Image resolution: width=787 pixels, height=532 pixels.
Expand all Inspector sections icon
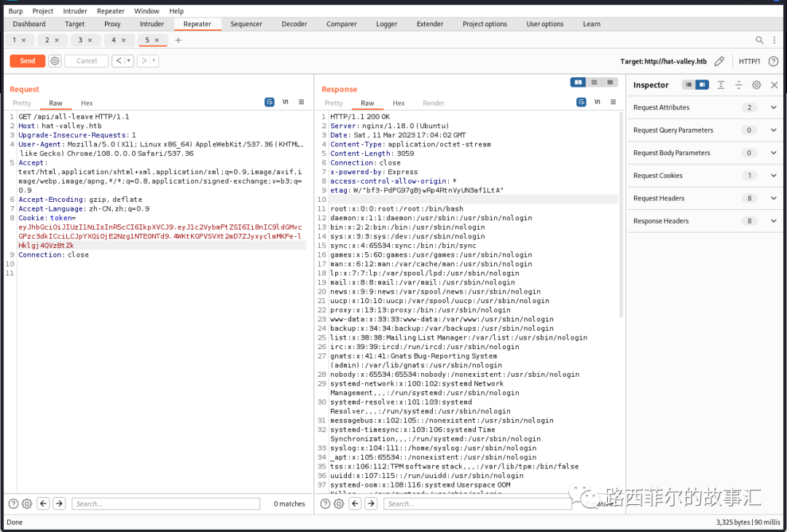pyautogui.click(x=721, y=85)
